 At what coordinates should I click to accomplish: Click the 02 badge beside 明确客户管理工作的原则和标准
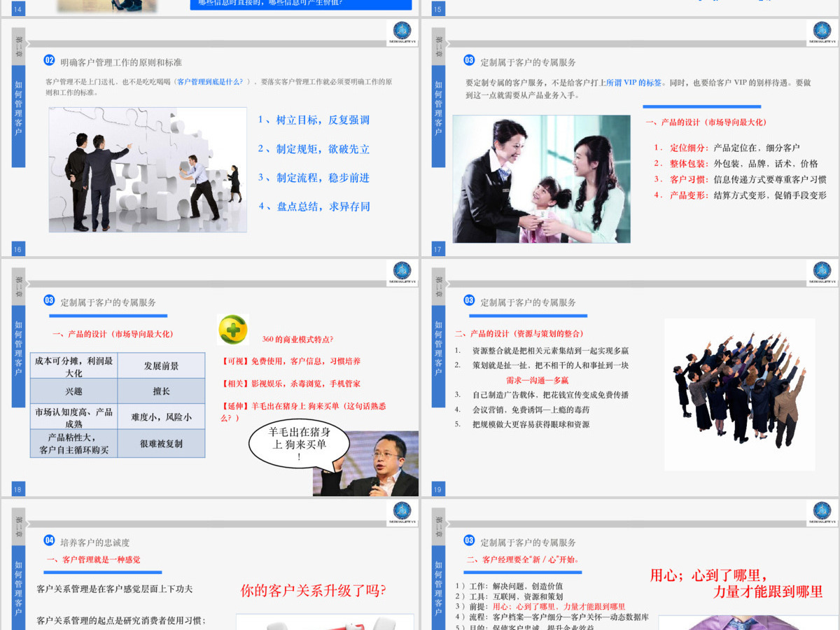click(49, 60)
